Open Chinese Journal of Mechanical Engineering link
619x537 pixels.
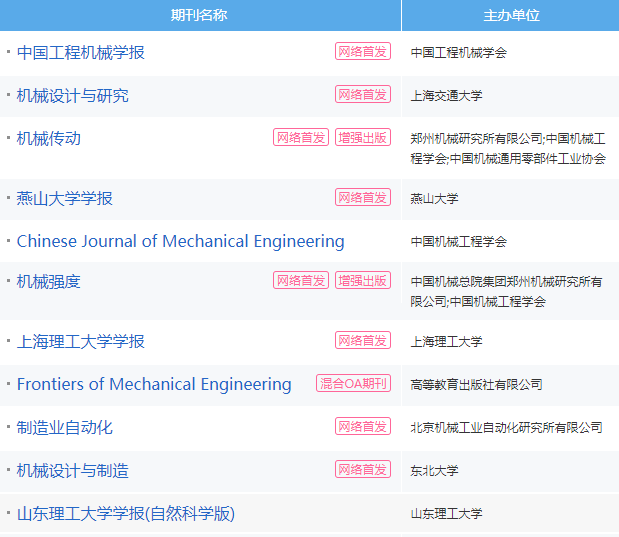tap(180, 241)
